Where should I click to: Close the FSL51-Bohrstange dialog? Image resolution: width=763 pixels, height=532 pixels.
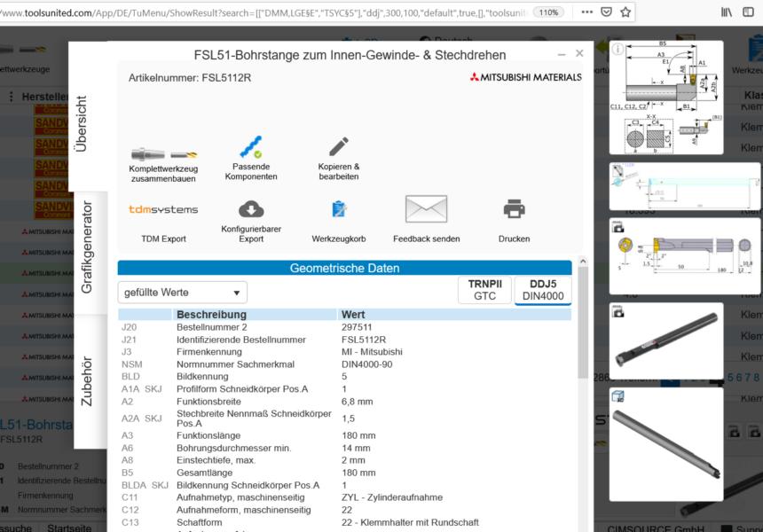coord(579,53)
